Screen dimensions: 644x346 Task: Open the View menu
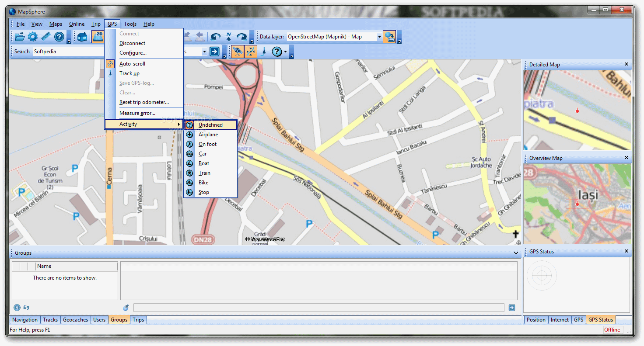pos(37,24)
